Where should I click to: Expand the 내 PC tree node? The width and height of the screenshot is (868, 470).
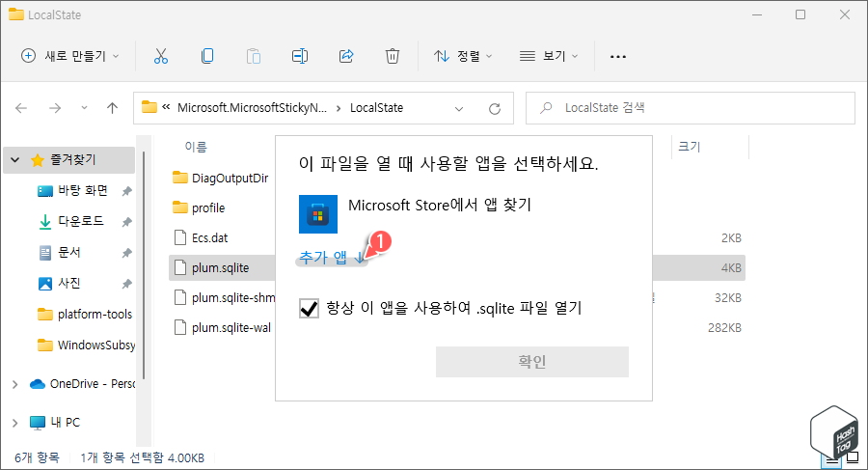pyautogui.click(x=14, y=423)
